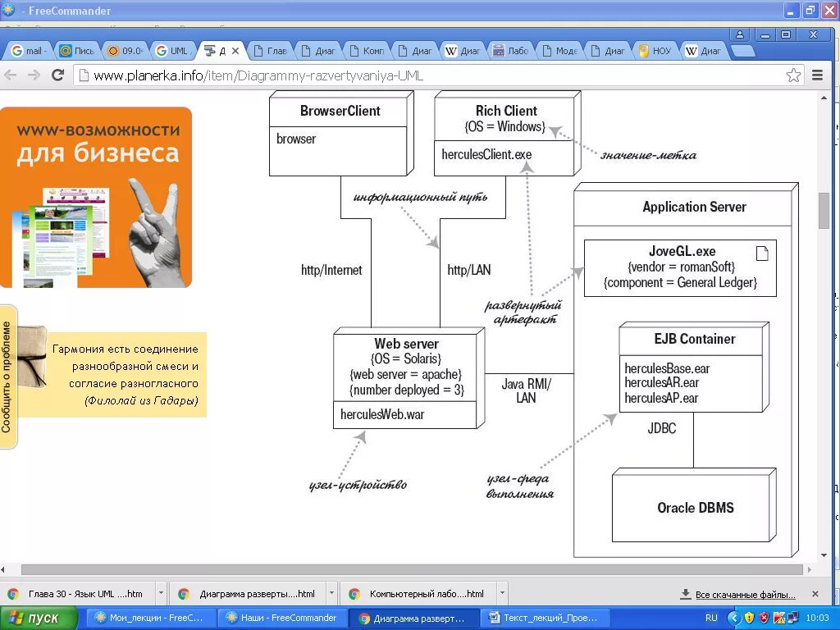Bookmark page with star icon
The image size is (840, 630).
[x=793, y=75]
